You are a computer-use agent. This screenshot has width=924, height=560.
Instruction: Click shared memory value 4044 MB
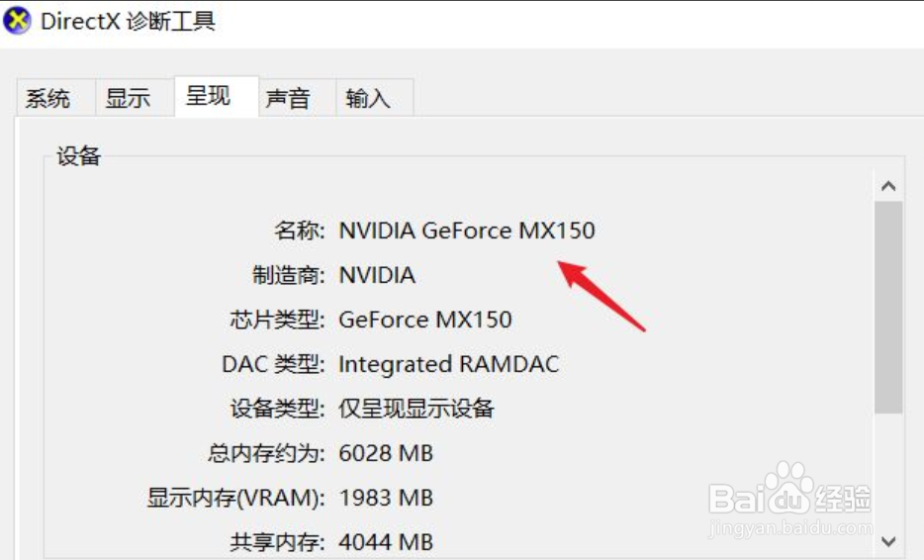tap(386, 542)
